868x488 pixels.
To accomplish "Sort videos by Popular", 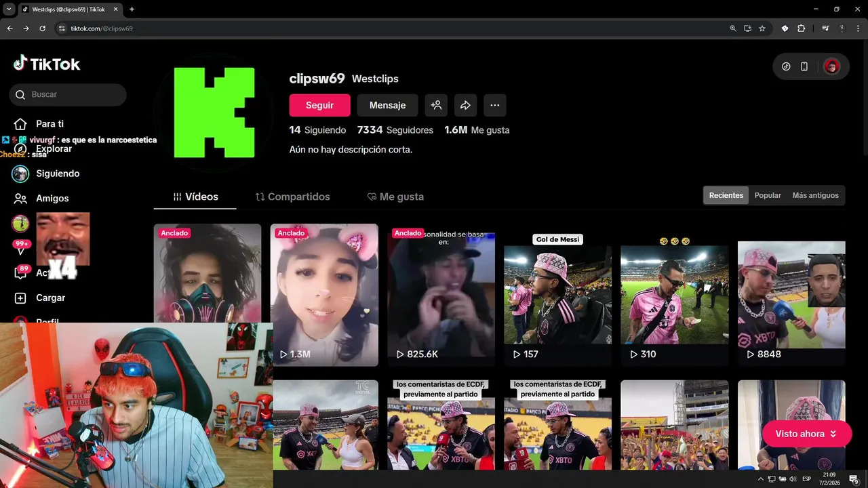I will coord(768,195).
